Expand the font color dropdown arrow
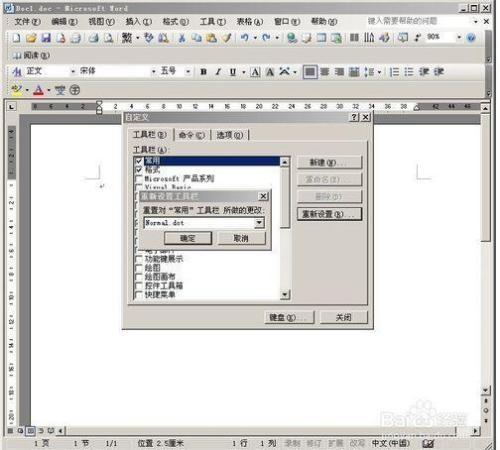The image size is (500, 450). [49, 90]
